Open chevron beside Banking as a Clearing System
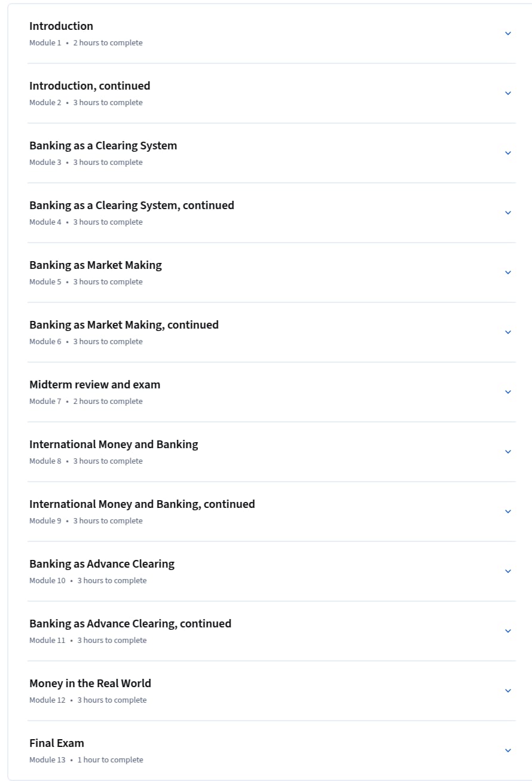 pos(508,153)
